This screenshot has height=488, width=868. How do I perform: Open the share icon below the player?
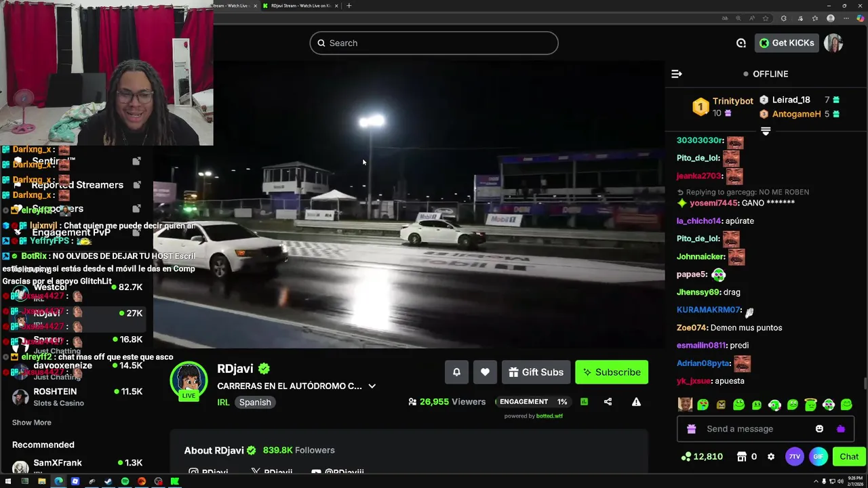[x=608, y=402]
